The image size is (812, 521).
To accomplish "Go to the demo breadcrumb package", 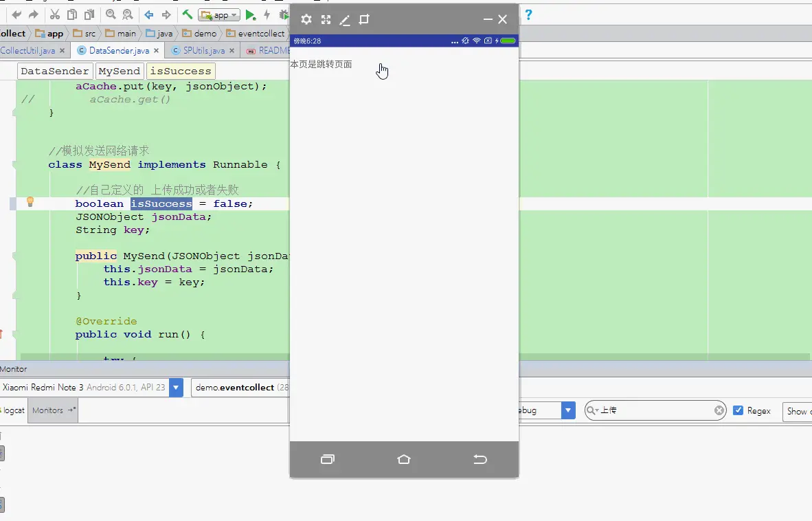I will [x=199, y=34].
